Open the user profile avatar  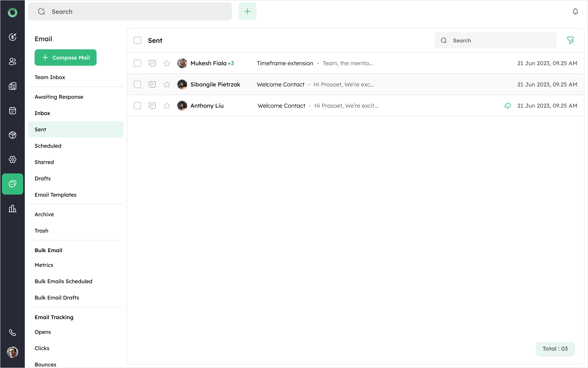[x=12, y=352]
